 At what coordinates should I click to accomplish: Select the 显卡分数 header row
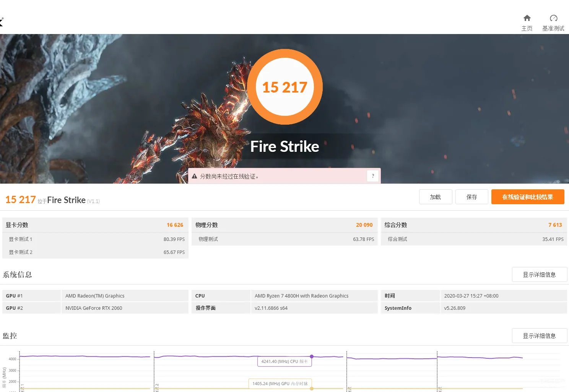(x=95, y=225)
